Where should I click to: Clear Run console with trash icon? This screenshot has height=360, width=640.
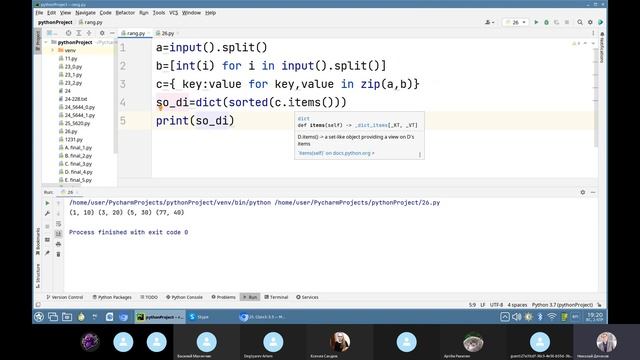pyautogui.click(x=58, y=254)
